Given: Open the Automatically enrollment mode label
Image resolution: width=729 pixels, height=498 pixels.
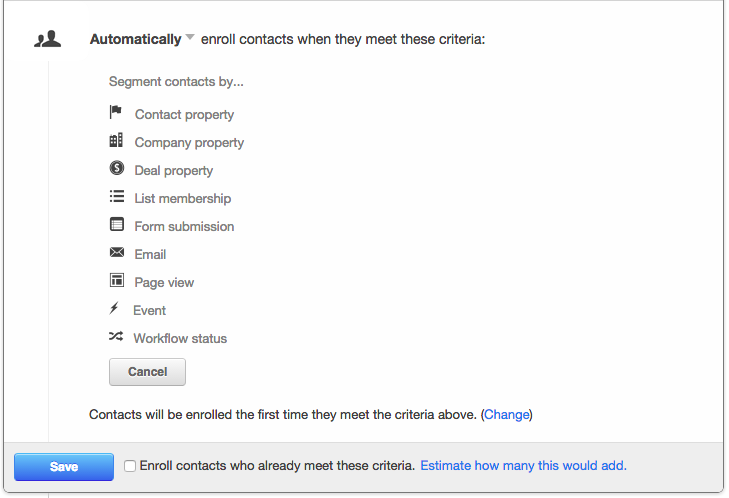Looking at the screenshot, I should [x=136, y=39].
